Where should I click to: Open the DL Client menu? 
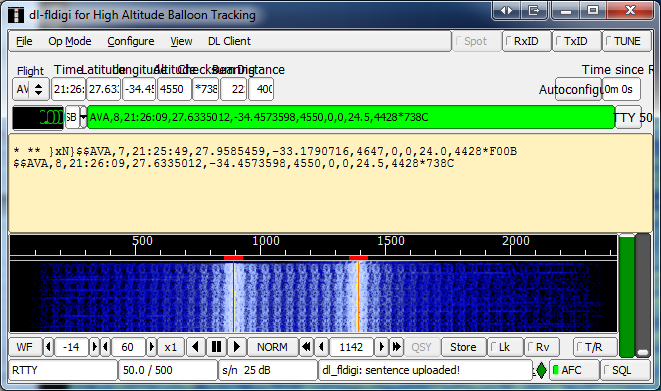(229, 41)
